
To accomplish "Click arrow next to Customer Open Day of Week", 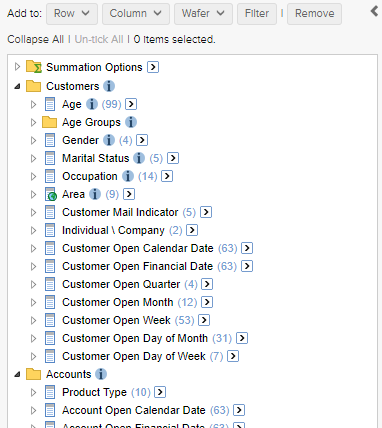I will 233,356.
